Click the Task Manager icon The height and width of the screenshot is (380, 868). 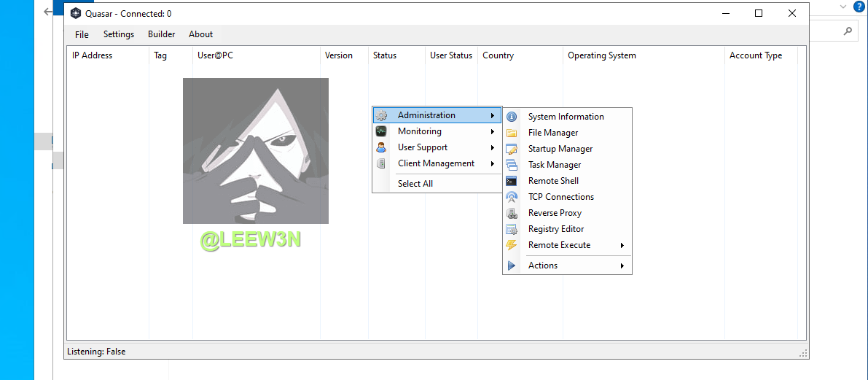coord(512,165)
